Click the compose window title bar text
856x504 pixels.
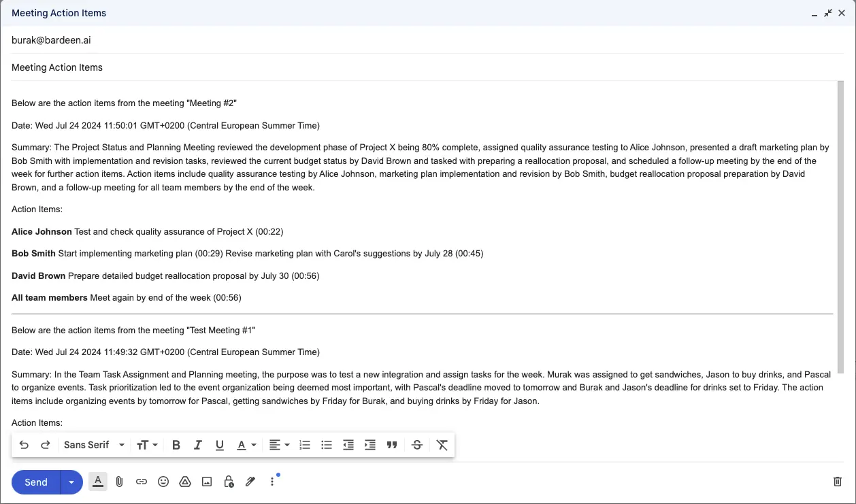[x=59, y=13]
